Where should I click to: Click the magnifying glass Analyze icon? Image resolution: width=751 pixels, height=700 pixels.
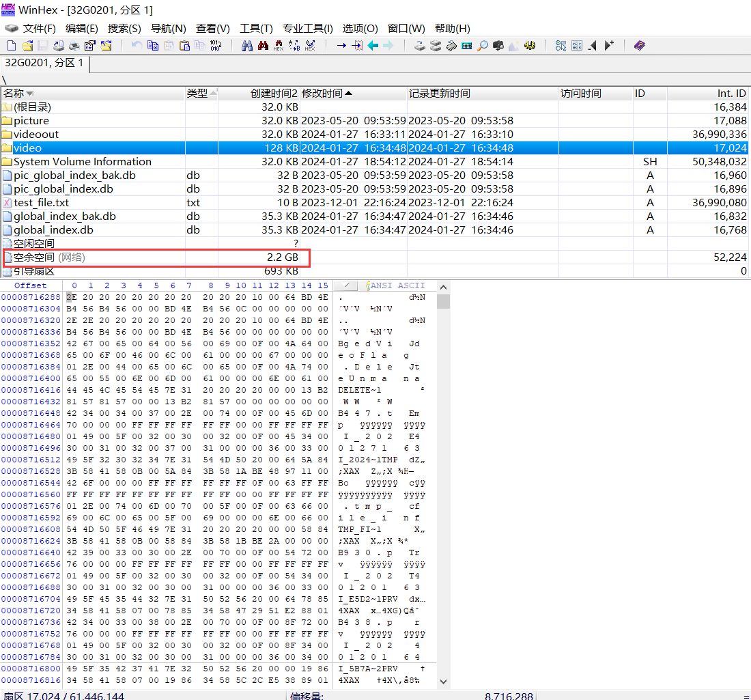[x=483, y=46]
